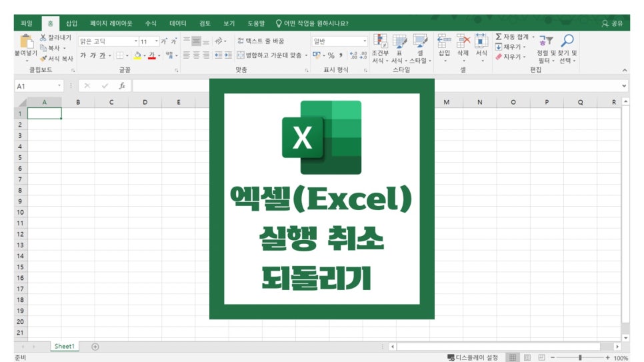Expand the Name Box dropdown arrow

[x=59, y=85]
